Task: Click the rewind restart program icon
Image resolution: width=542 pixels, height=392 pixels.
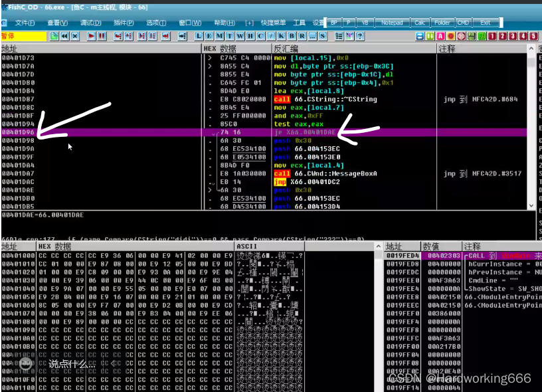Action: click(64, 37)
